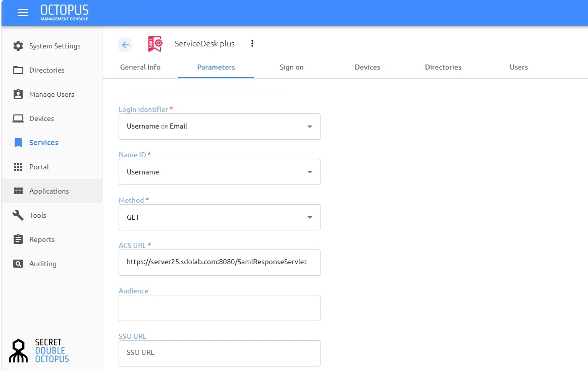
Task: Open Auditing in the sidebar
Action: pyautogui.click(x=52, y=264)
